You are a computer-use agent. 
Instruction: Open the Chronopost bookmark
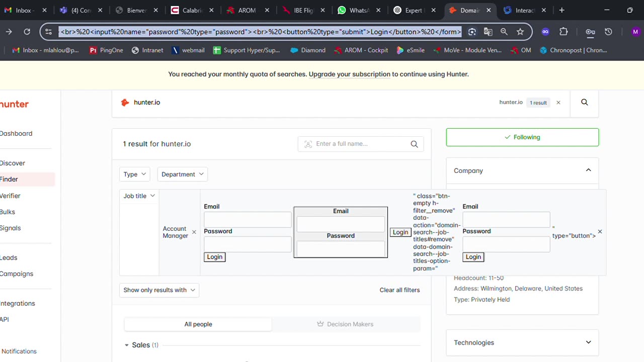[x=573, y=50]
